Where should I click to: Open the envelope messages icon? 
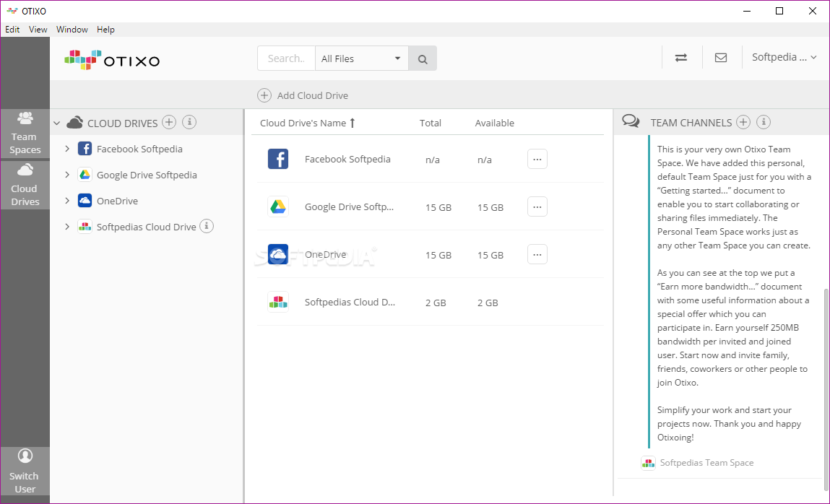click(x=720, y=58)
